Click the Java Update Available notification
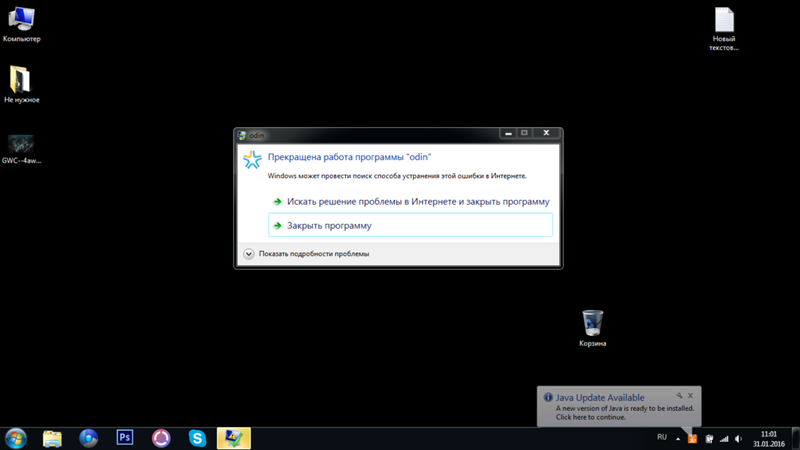Screen dimensions: 800x450 point(619,407)
